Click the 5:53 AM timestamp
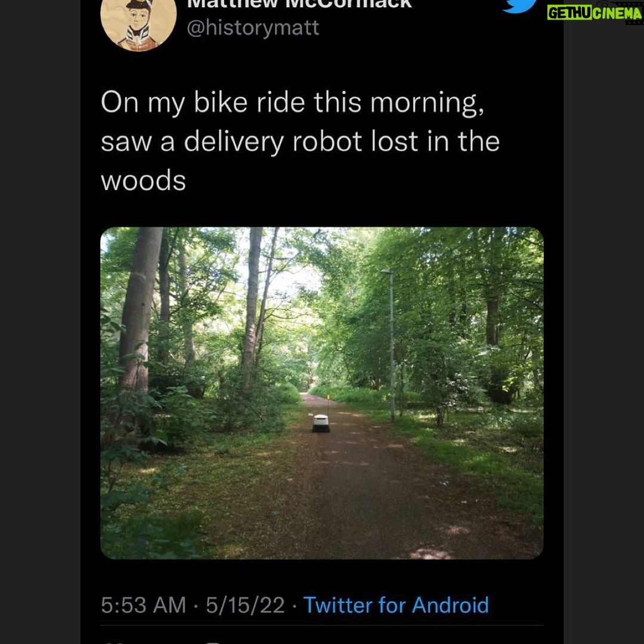The image size is (644, 644). (143, 605)
